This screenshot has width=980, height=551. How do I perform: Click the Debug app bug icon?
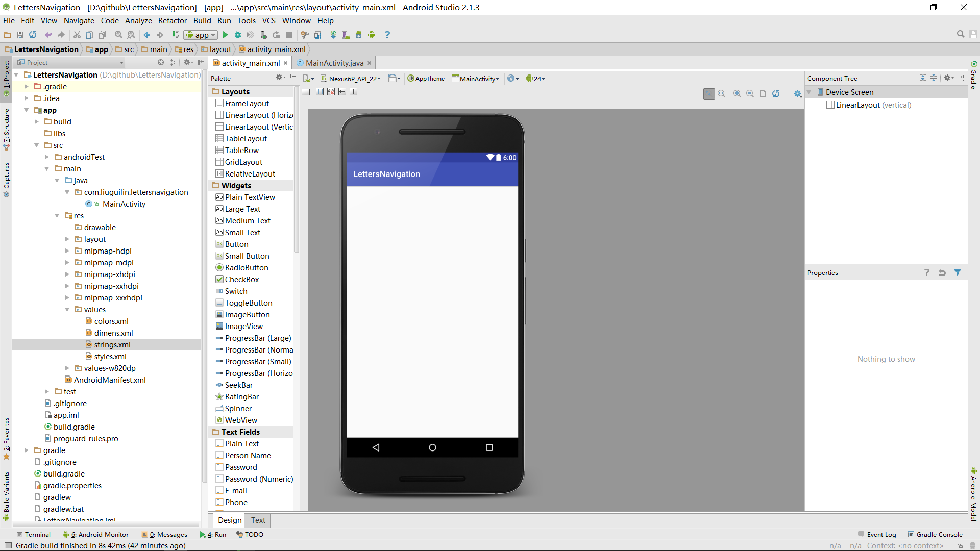238,35
